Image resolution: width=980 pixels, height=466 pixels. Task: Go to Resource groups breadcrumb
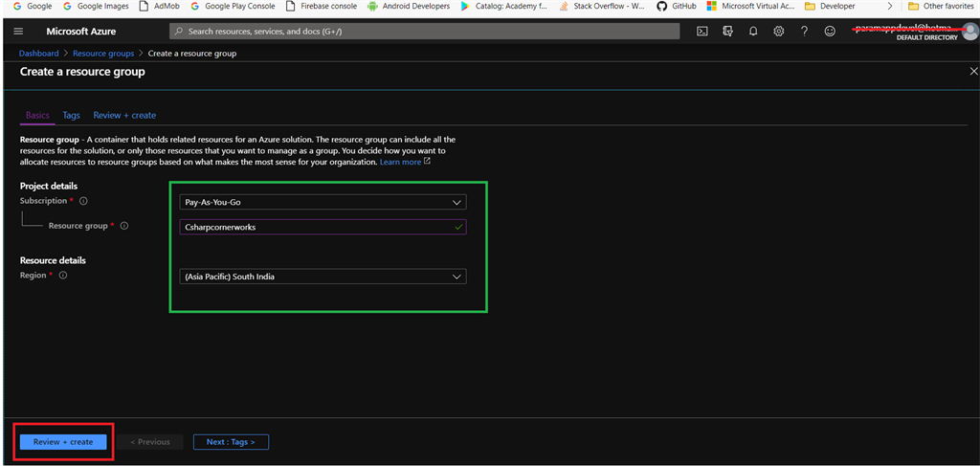pos(103,54)
